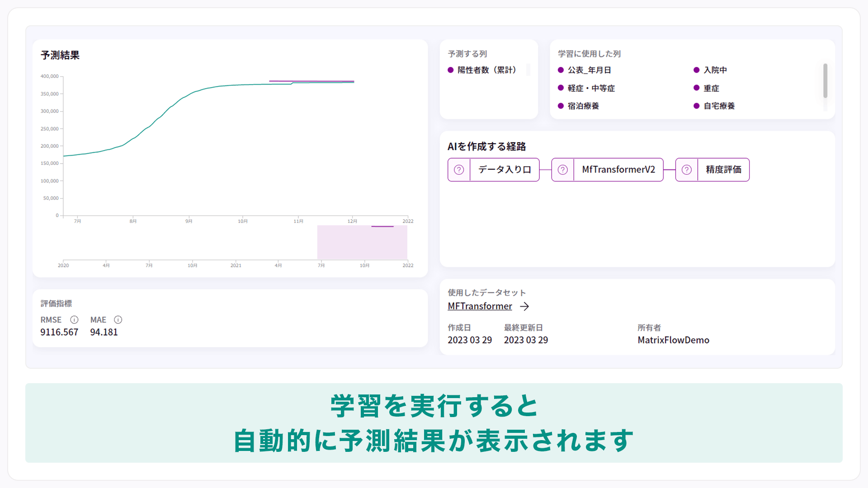Select the 精度評価 pipeline node

click(x=723, y=169)
